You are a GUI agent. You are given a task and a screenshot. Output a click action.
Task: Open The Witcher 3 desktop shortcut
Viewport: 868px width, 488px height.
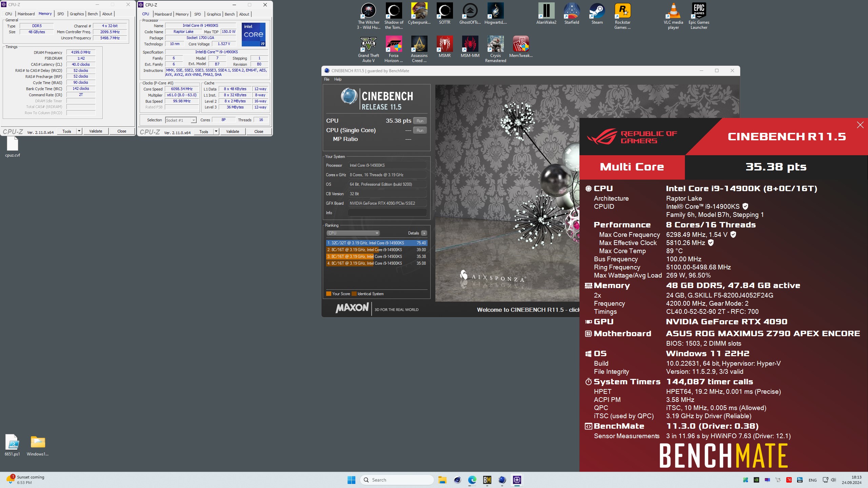tap(369, 16)
